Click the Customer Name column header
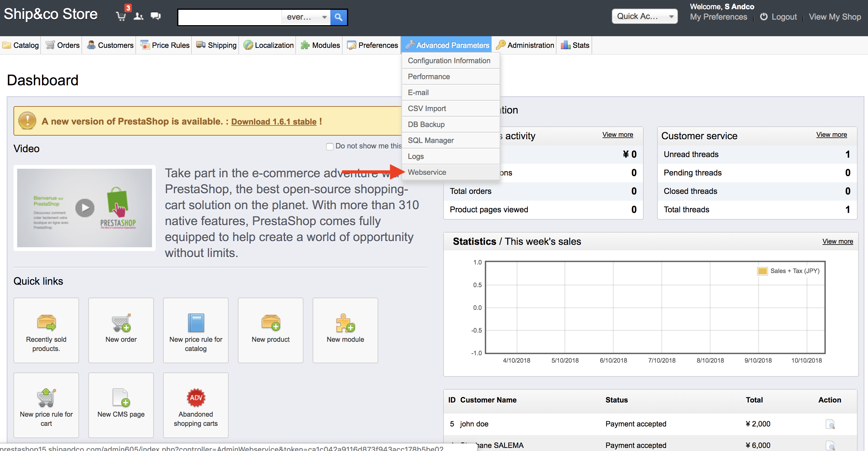The width and height of the screenshot is (868, 451). pos(488,400)
